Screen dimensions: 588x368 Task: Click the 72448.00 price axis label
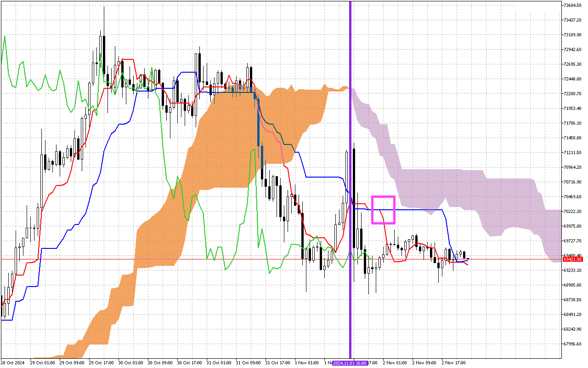(573, 79)
